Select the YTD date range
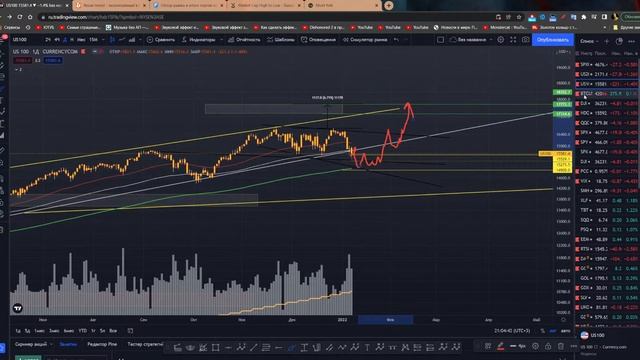The width and height of the screenshot is (640, 360). tap(82, 331)
